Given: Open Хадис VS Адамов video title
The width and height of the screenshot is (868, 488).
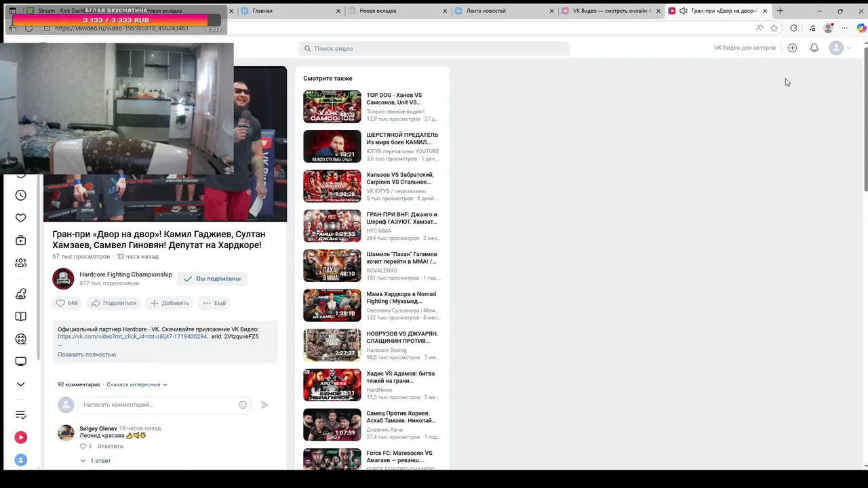Looking at the screenshot, I should point(399,378).
